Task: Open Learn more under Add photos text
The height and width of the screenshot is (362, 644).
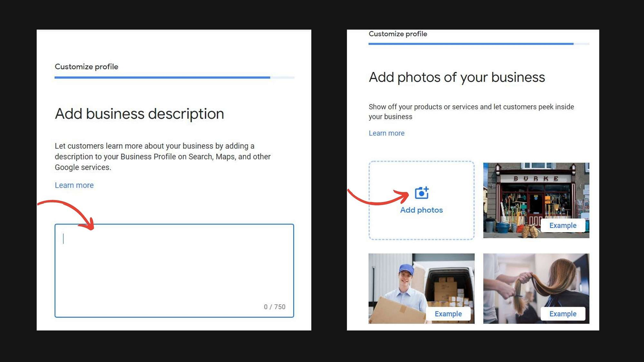Action: pyautogui.click(x=386, y=133)
